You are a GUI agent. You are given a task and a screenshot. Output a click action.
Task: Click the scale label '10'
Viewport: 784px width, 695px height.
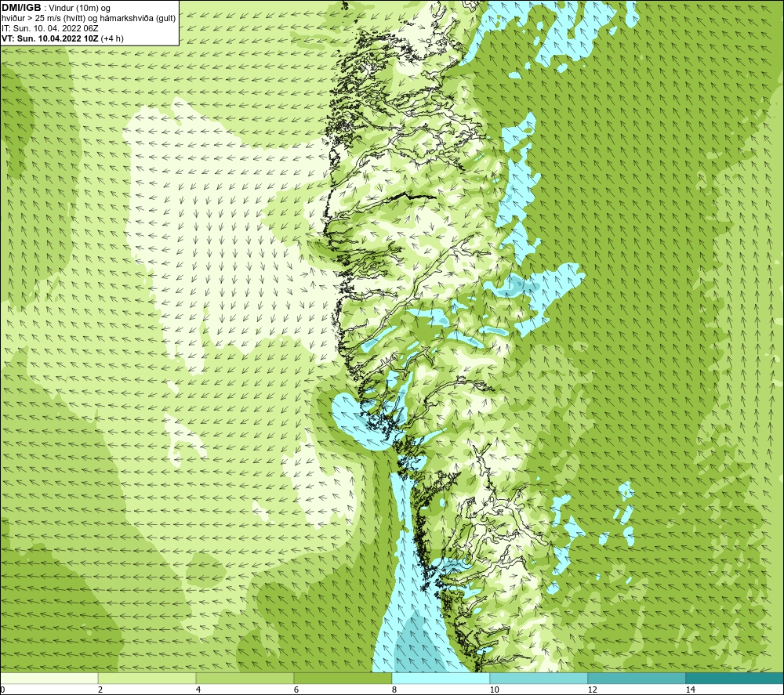[x=494, y=690]
